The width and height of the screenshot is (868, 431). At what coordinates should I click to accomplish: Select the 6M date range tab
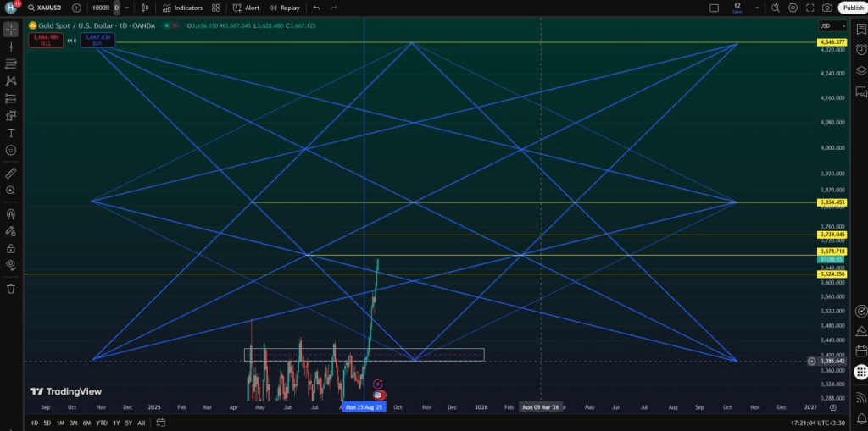tap(86, 423)
